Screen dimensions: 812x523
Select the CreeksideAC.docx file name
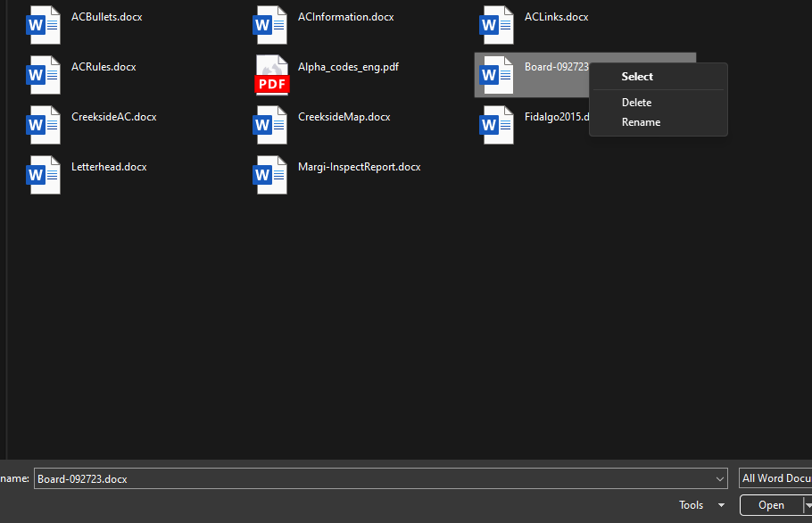pyautogui.click(x=114, y=117)
